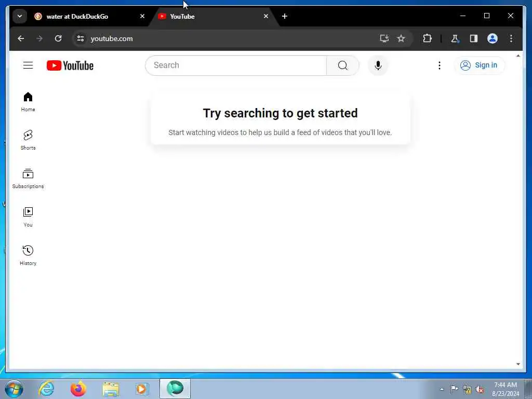Viewport: 532px width, 399px height.
Task: Start voice search with microphone icon
Action: (x=378, y=65)
